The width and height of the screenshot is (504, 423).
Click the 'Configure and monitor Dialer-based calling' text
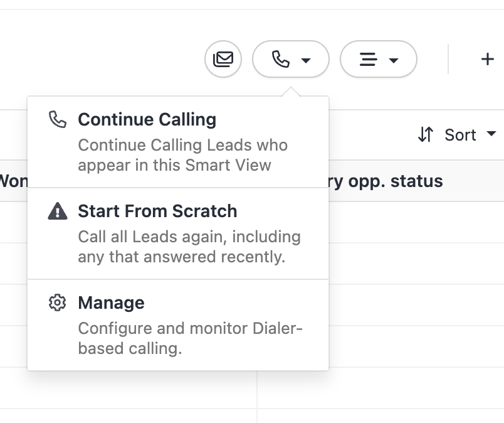[190, 338]
